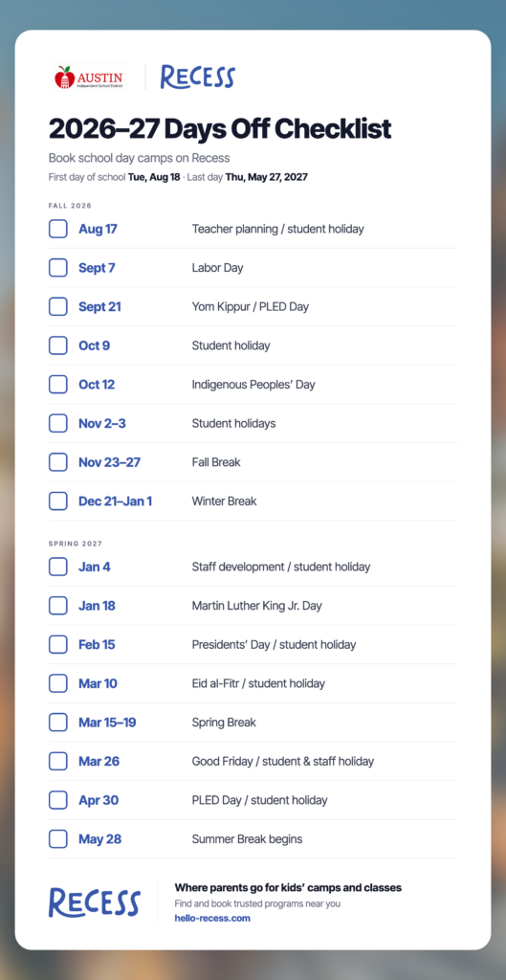Mark the Oct 9 student holiday checkbox
Image resolution: width=506 pixels, height=980 pixels.
58,345
